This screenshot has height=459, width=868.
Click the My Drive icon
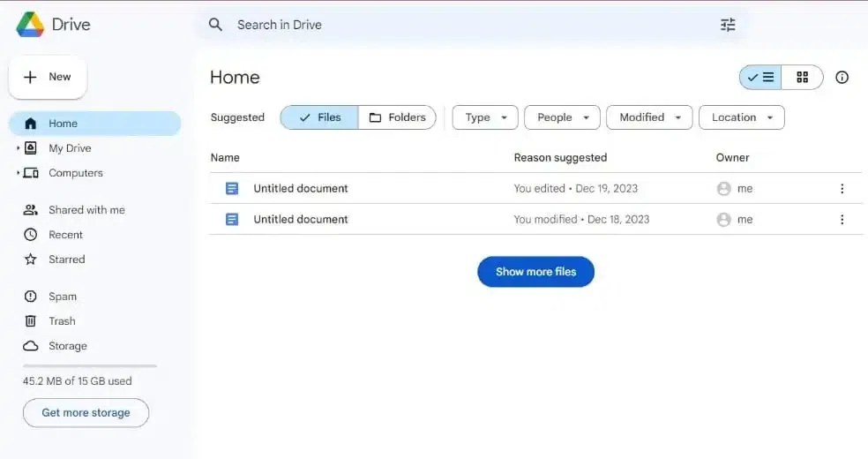pyautogui.click(x=31, y=147)
